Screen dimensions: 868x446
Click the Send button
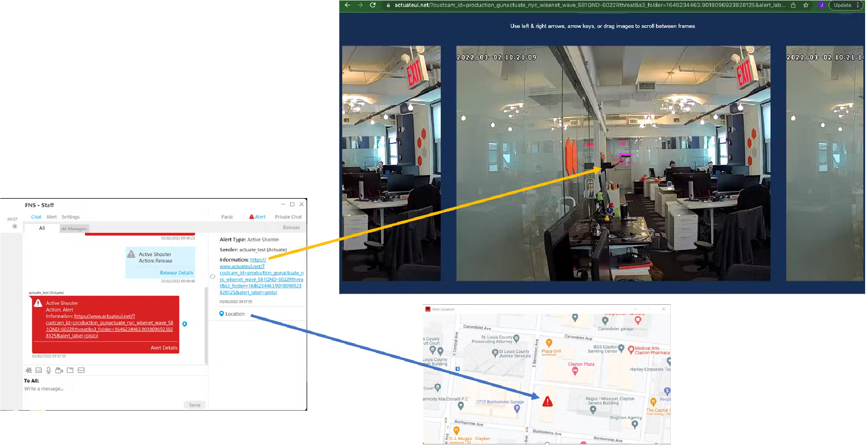coord(194,404)
